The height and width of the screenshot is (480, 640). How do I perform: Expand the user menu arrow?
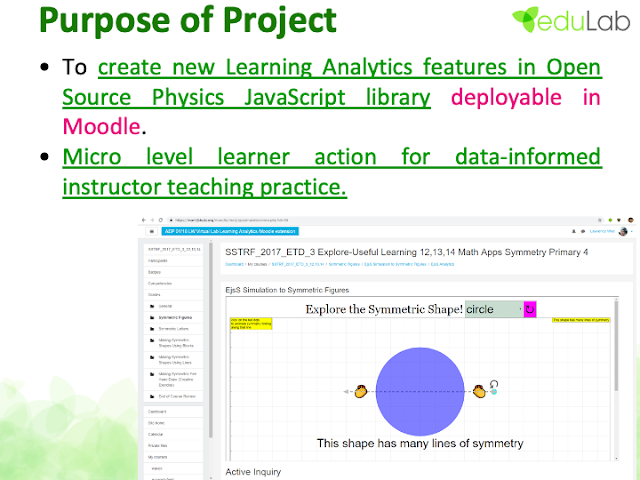point(632,231)
